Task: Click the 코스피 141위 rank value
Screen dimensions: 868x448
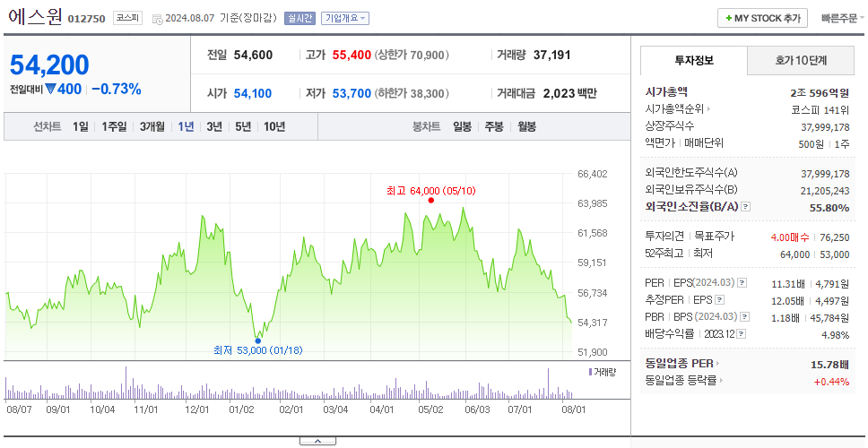Action: click(820, 109)
